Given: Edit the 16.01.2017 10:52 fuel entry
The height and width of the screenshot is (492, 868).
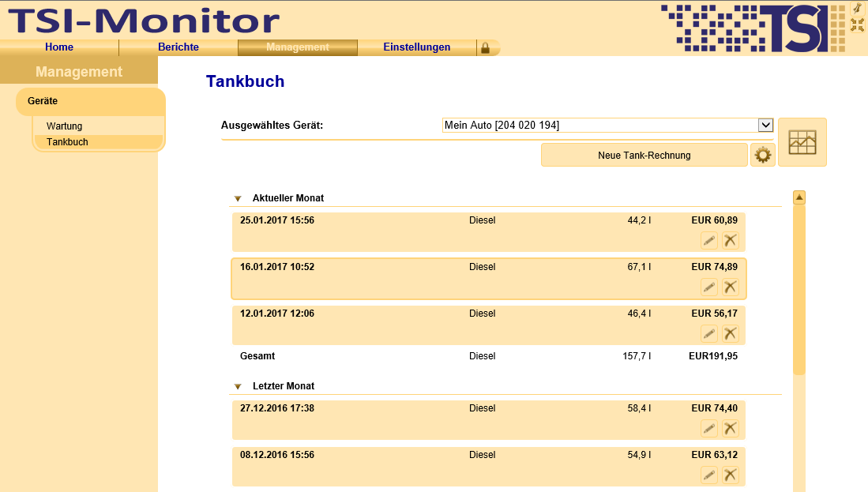Looking at the screenshot, I should pyautogui.click(x=709, y=287).
